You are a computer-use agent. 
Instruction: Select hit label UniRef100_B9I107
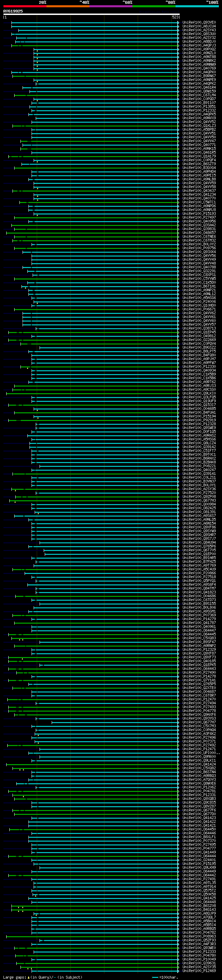tap(199, 103)
